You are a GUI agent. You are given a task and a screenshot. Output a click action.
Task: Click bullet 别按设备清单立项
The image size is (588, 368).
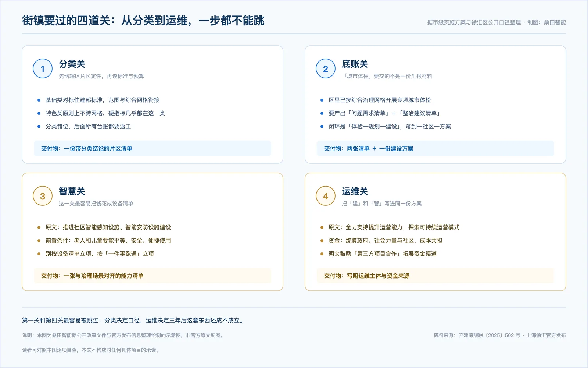click(x=100, y=254)
